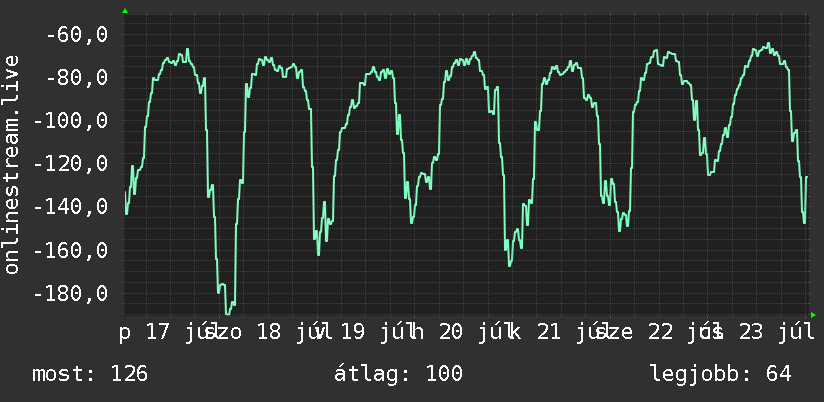Click the -100,0 Y-axis label
This screenshot has width=824, height=402.
coord(70,121)
